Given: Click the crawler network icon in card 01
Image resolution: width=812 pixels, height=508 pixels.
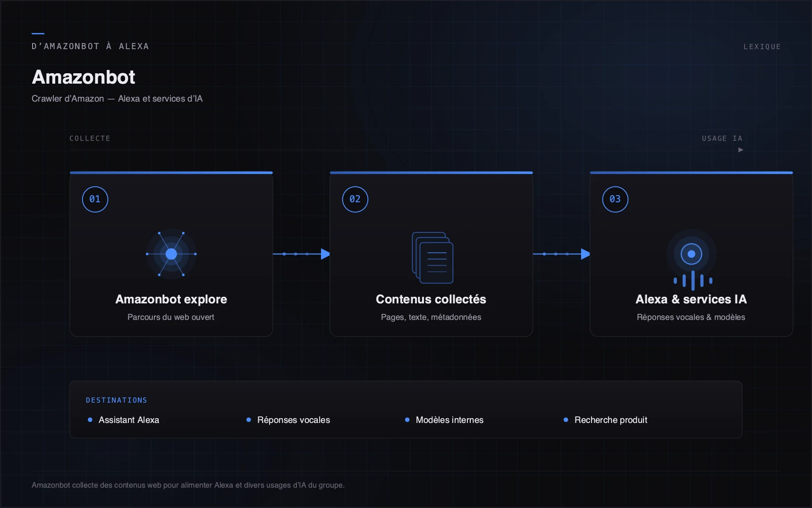Looking at the screenshot, I should click(171, 254).
